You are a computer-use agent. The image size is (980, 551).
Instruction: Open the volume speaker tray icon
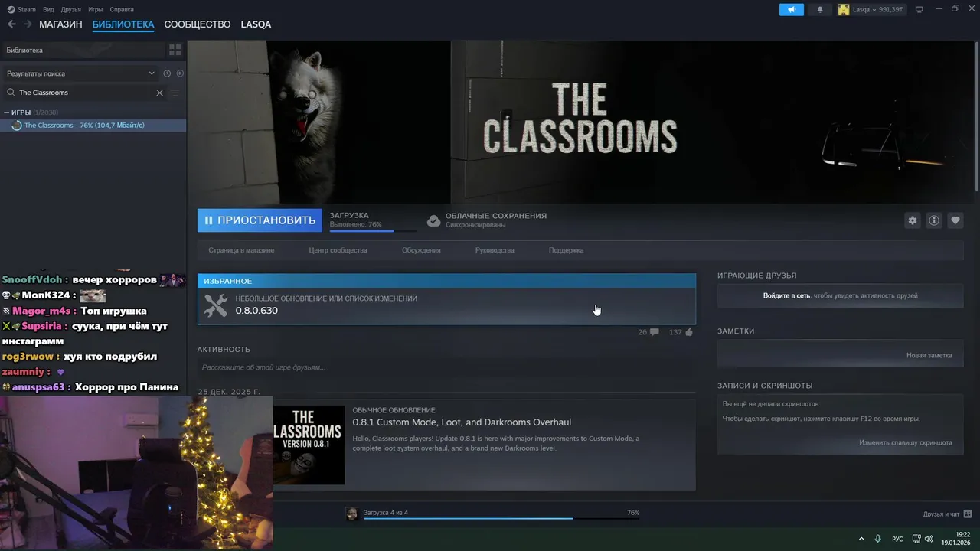[929, 539]
